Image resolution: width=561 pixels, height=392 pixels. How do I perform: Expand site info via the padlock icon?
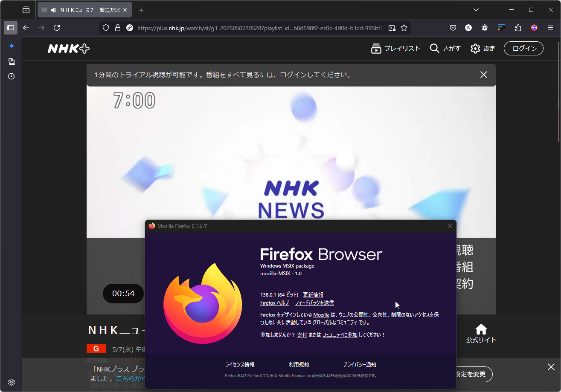pyautogui.click(x=117, y=27)
